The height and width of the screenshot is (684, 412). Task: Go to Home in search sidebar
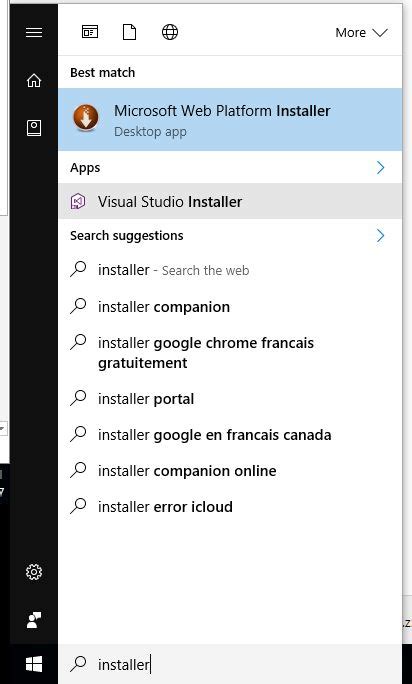click(34, 80)
